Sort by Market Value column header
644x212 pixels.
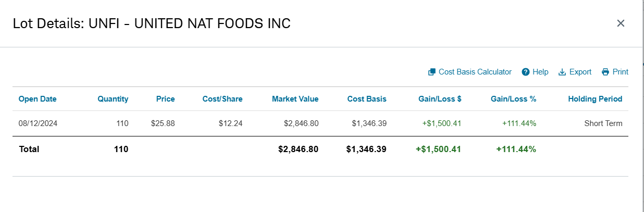(x=295, y=99)
